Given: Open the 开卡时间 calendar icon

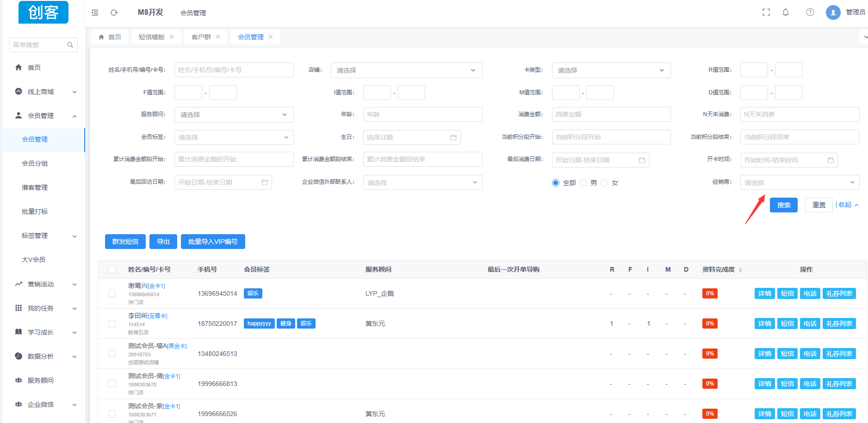Looking at the screenshot, I should [831, 160].
